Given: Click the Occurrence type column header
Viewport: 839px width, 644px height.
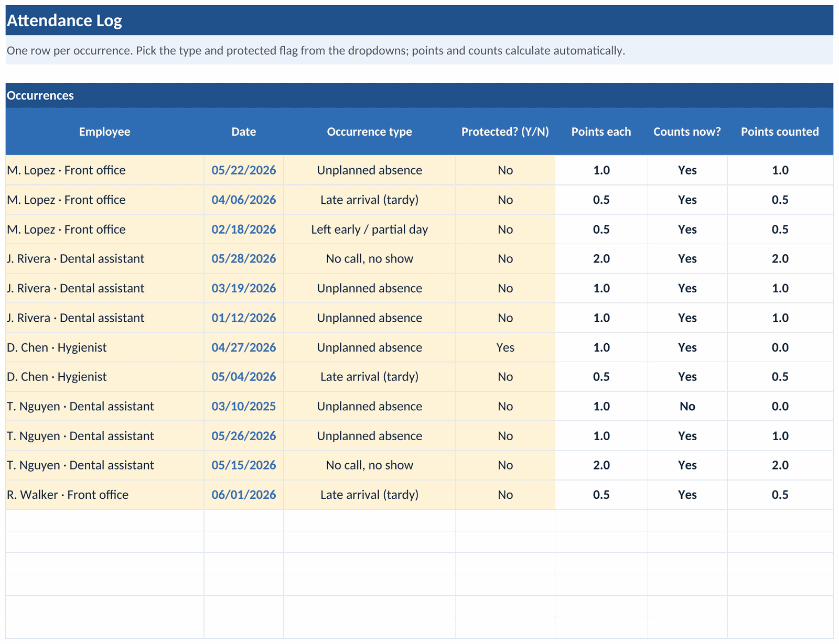Looking at the screenshot, I should point(370,132).
